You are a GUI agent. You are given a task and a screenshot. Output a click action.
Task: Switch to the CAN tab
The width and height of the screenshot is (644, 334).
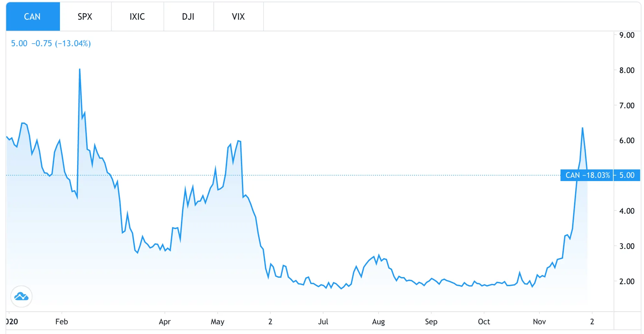coord(32,16)
